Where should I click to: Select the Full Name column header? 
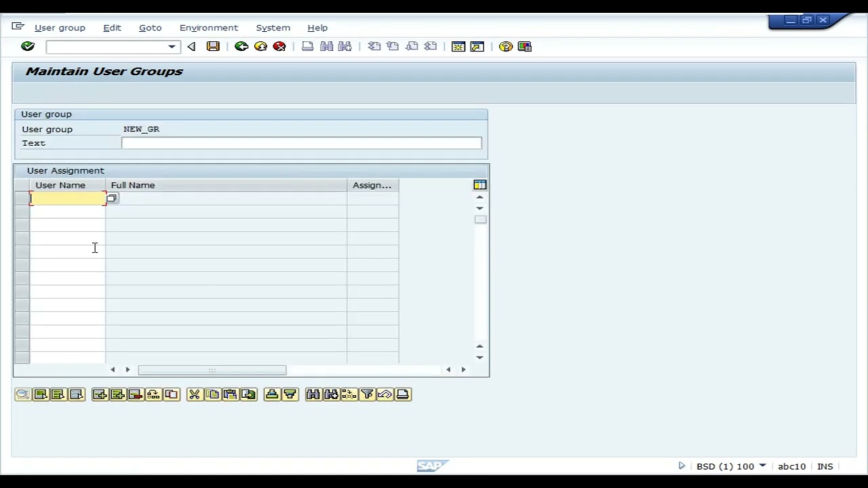[226, 185]
